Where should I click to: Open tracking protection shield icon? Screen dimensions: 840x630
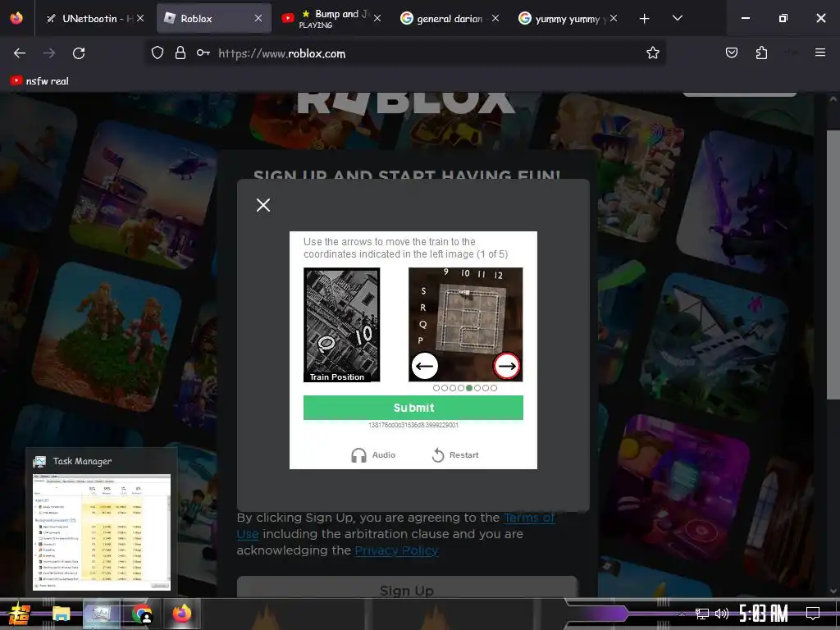point(157,53)
